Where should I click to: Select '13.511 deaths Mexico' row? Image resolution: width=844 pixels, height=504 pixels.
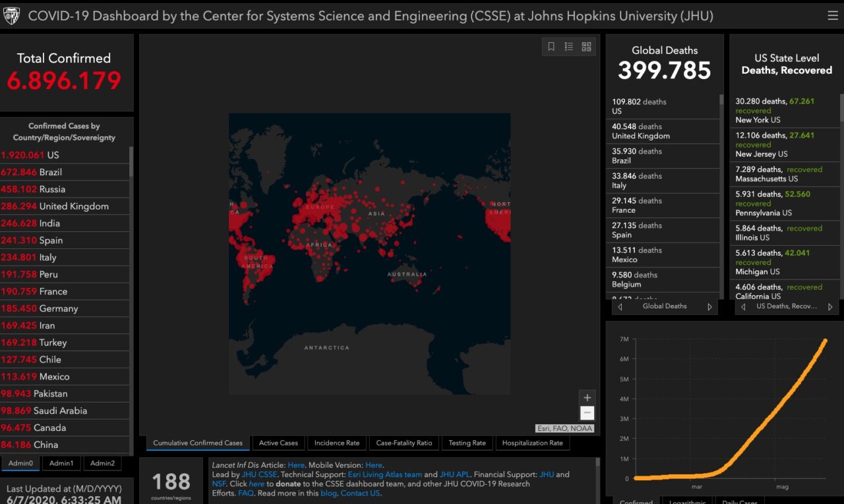click(x=663, y=255)
